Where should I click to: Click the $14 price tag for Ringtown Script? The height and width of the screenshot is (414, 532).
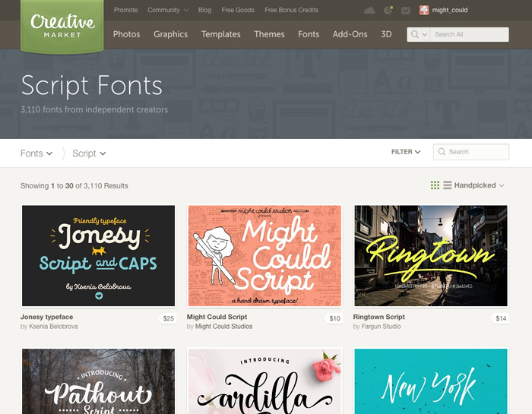(500, 318)
